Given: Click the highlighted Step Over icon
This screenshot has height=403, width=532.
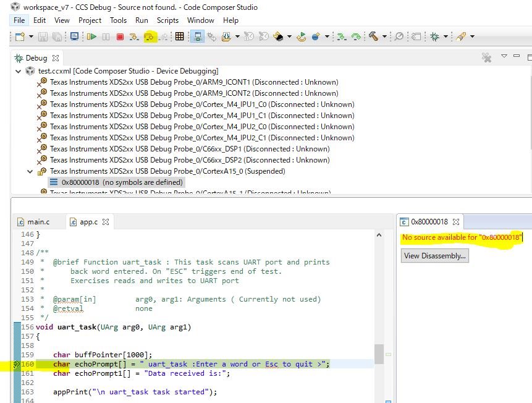Looking at the screenshot, I should [x=149, y=36].
